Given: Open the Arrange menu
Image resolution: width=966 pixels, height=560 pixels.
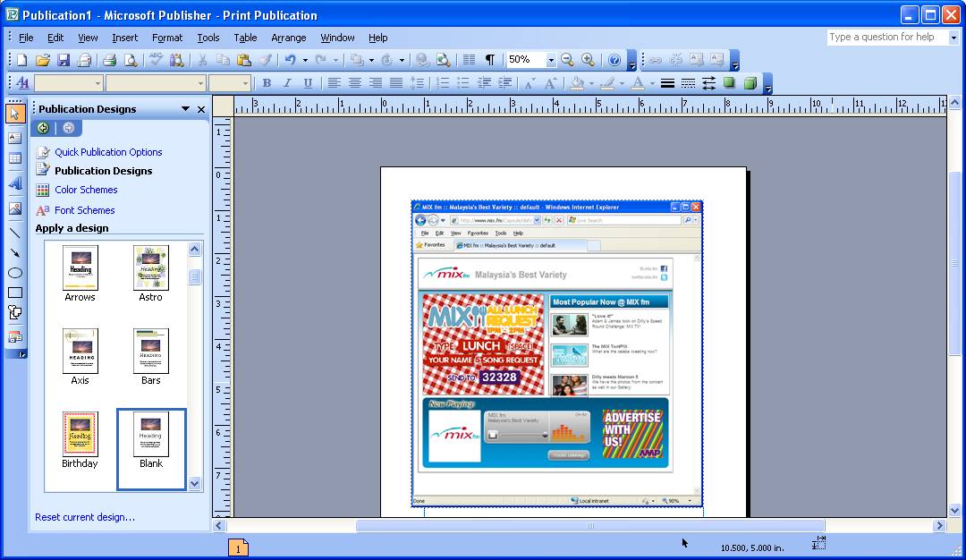Looking at the screenshot, I should [288, 38].
